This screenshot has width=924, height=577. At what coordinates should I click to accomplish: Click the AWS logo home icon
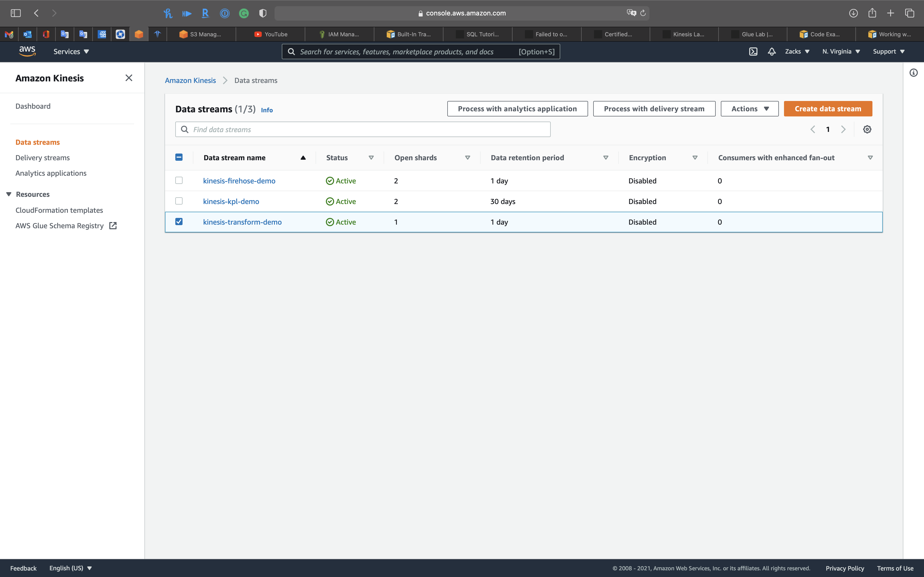pos(28,51)
